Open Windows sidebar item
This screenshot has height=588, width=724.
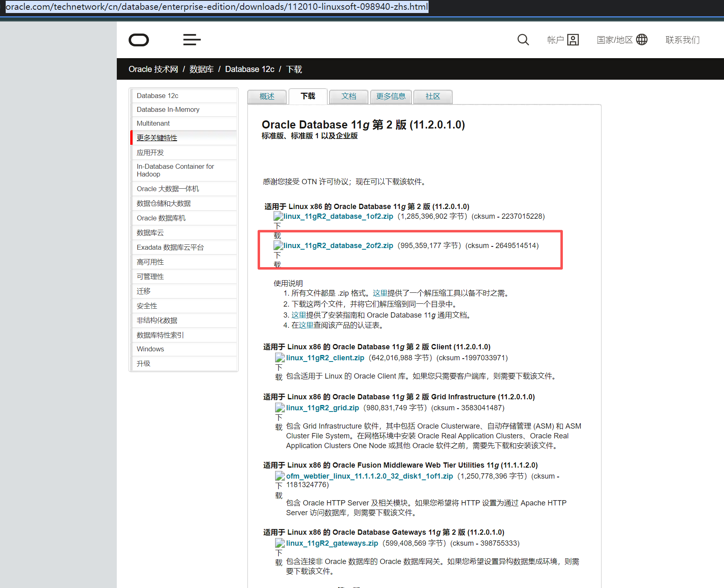click(184, 349)
